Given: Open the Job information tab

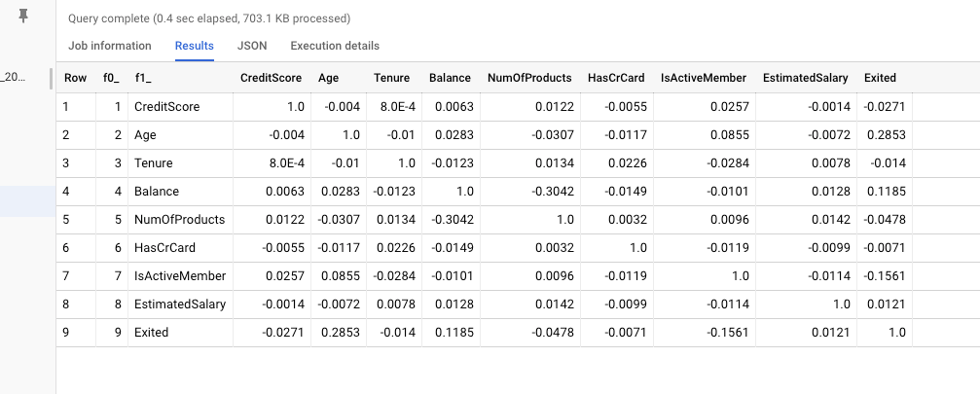Looking at the screenshot, I should pyautogui.click(x=110, y=46).
